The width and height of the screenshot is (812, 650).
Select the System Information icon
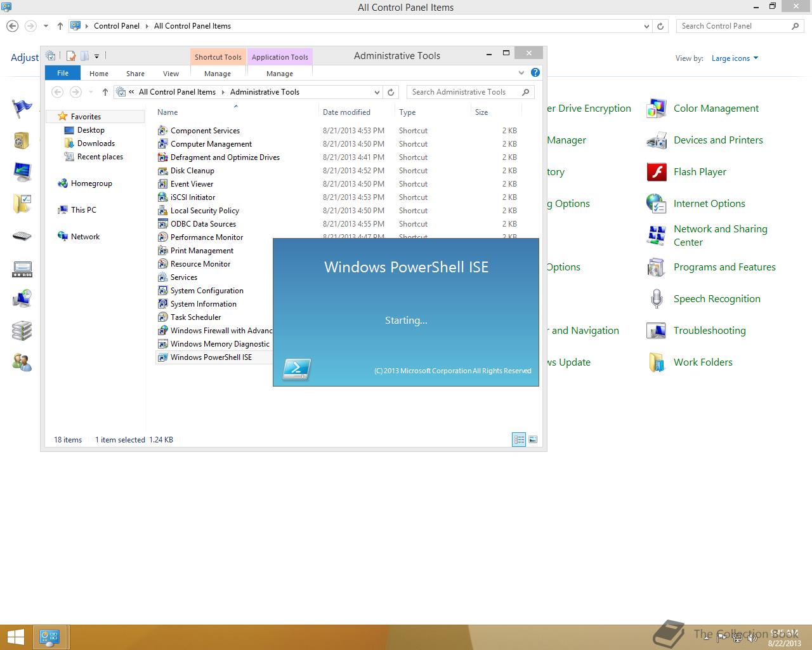coord(163,304)
